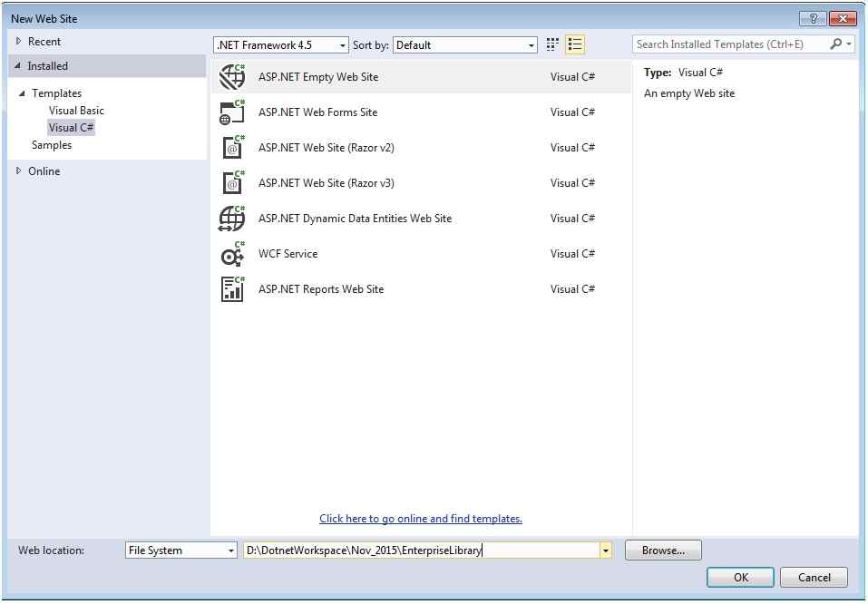Click the Browse... button
The image size is (868, 604).
coord(663,550)
